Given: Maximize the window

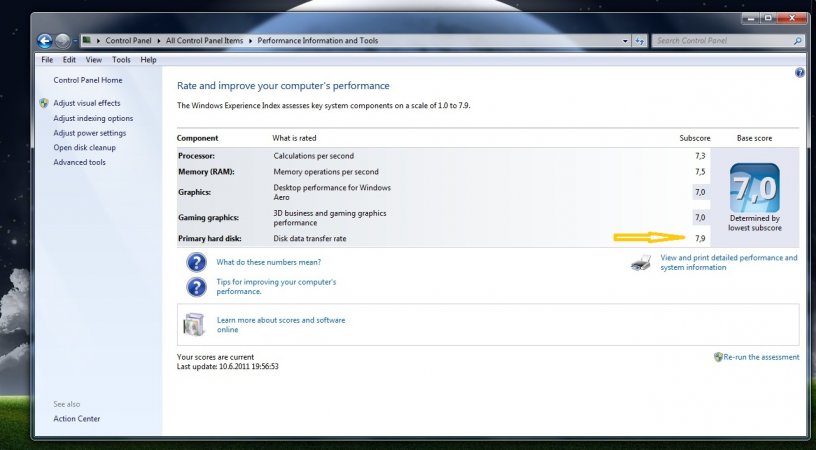Looking at the screenshot, I should [768, 18].
